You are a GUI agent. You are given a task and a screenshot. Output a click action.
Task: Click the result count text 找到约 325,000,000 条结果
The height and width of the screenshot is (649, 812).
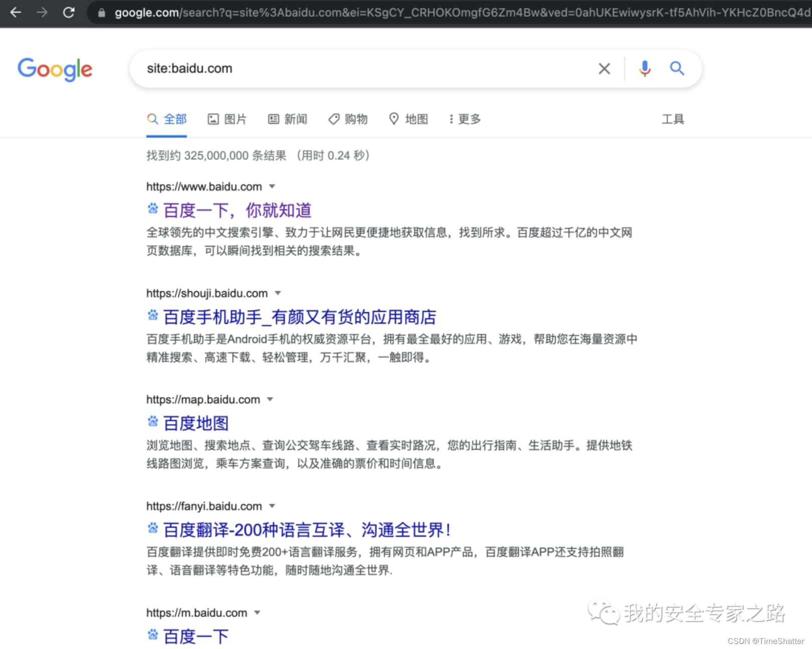pos(217,155)
